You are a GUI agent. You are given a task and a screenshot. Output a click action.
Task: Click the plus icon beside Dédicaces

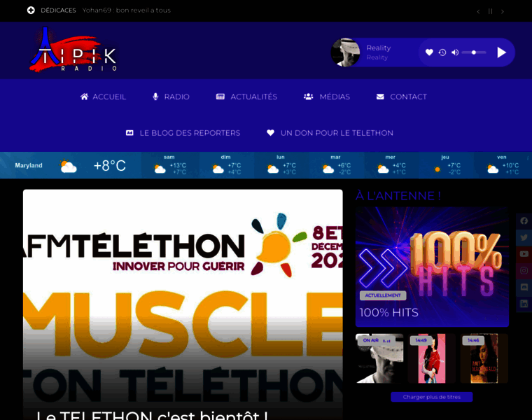(31, 10)
